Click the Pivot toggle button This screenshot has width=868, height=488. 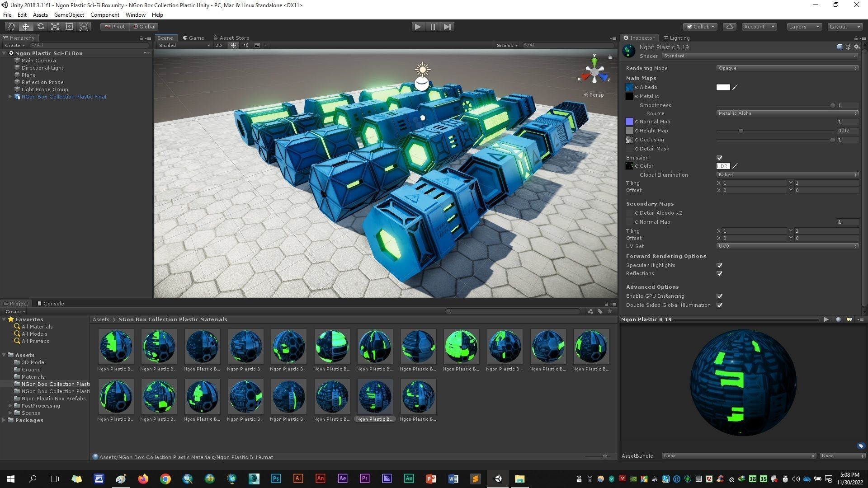(x=115, y=27)
